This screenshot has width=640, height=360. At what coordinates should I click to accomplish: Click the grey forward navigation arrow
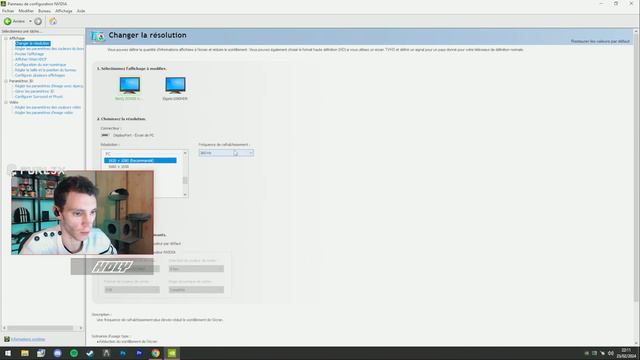coord(38,21)
